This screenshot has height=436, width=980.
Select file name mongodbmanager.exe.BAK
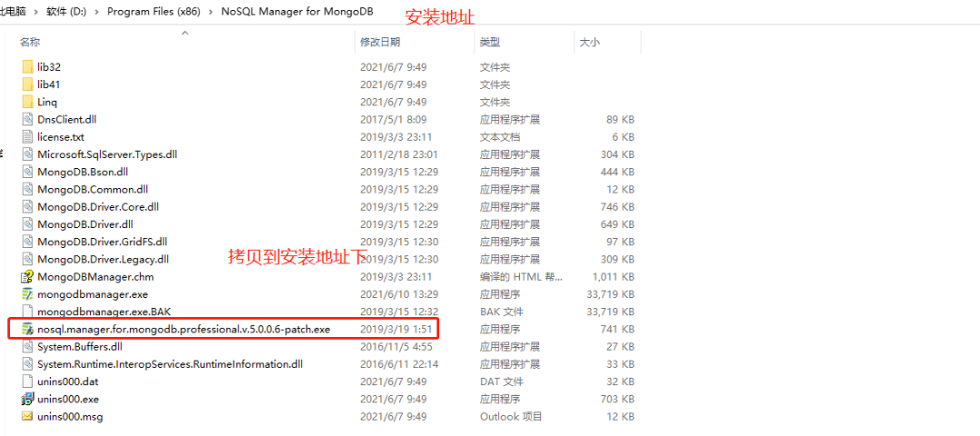pos(103,312)
